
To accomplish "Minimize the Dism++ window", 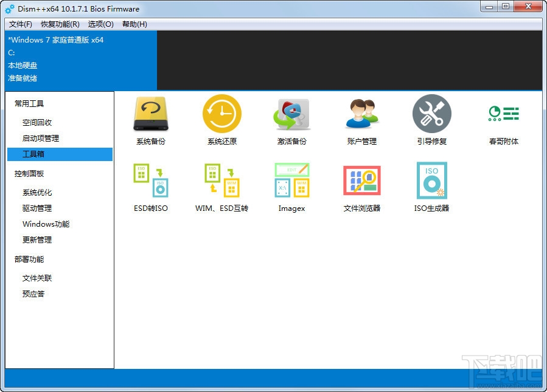I will [489, 7].
